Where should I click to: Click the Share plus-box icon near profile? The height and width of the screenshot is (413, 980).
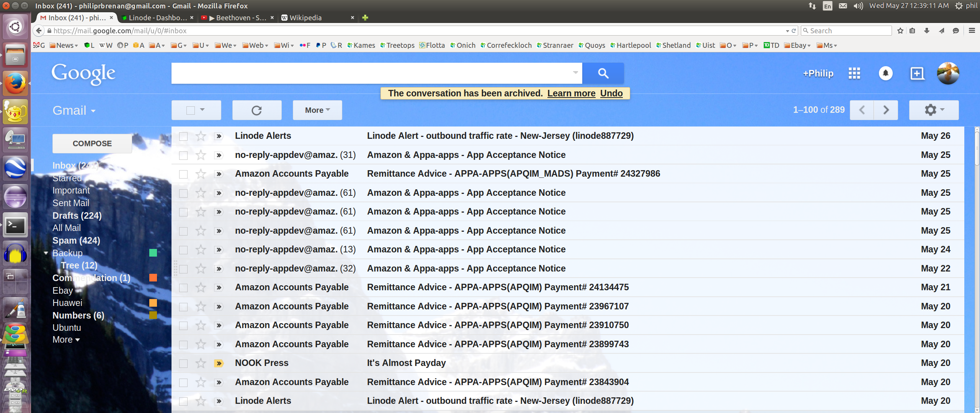917,73
